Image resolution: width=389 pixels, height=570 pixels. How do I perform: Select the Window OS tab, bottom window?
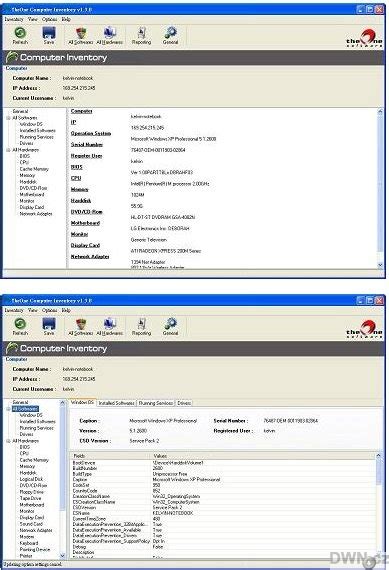[x=83, y=402]
